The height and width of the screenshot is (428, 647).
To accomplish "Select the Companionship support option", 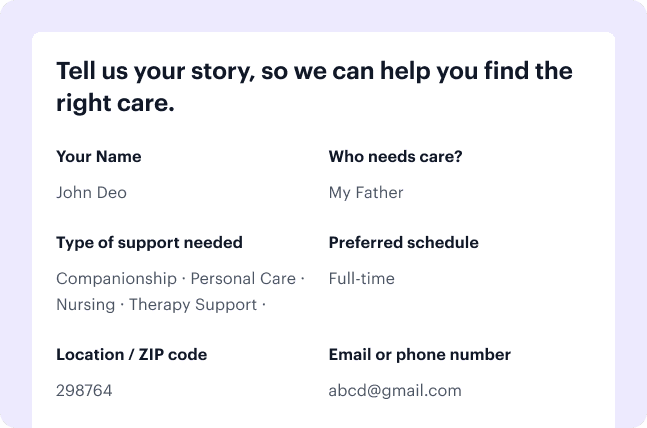I will tap(115, 279).
